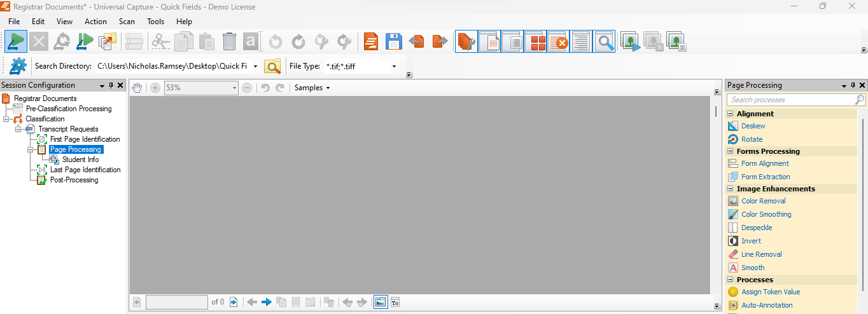This screenshot has width=868, height=314.
Task: Save the session with the floppy disk icon
Action: [x=394, y=42]
